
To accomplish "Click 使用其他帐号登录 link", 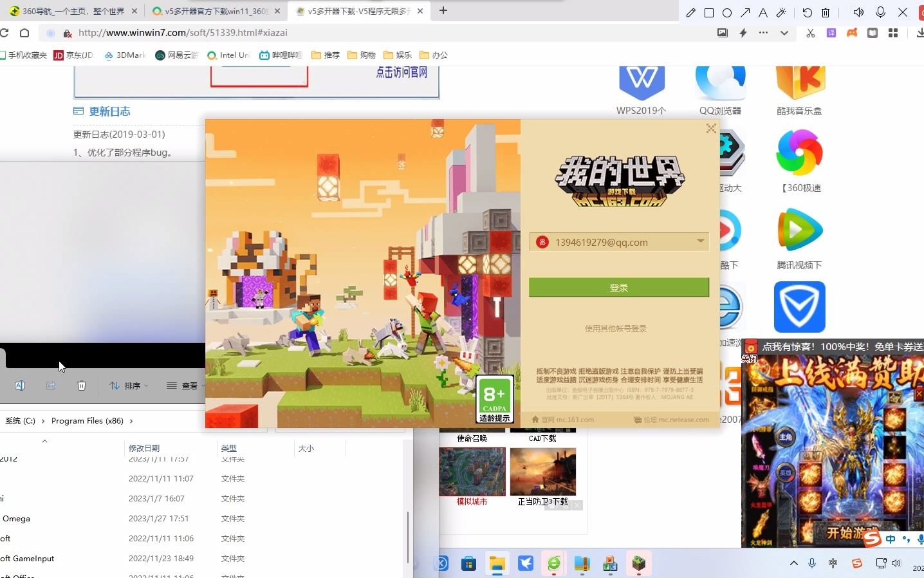I will click(x=616, y=328).
